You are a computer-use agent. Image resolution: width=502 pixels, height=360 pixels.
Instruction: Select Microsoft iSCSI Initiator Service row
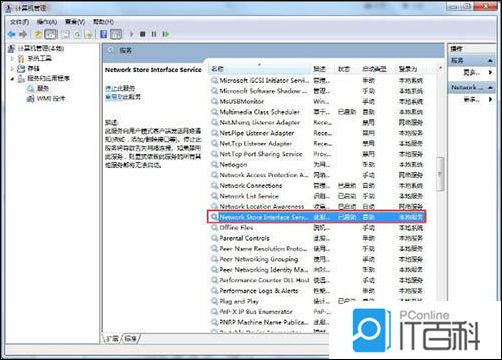point(317,80)
